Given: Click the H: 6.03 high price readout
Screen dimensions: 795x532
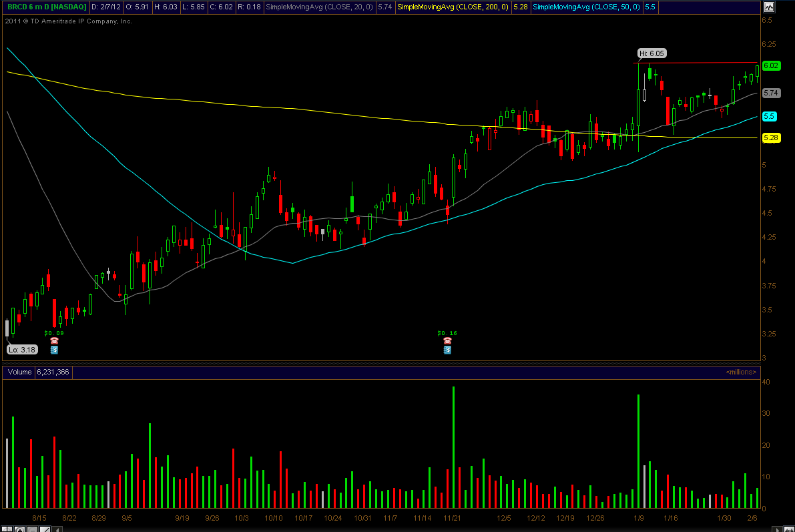Looking at the screenshot, I should pos(166,7).
